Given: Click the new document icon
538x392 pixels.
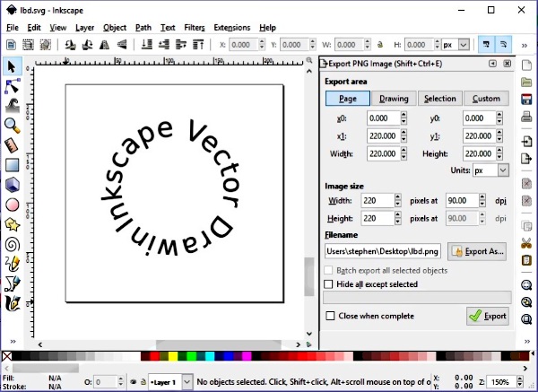Looking at the screenshot, I should pos(526,65).
